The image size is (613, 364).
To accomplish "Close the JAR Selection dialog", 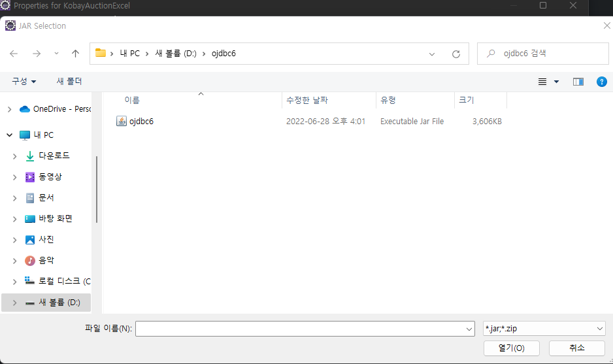I will pyautogui.click(x=606, y=25).
